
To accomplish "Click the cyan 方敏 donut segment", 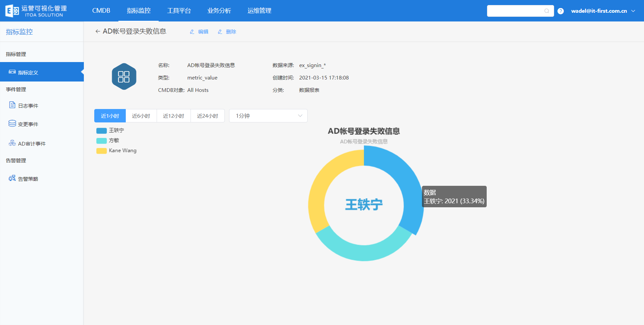I will tap(364, 253).
